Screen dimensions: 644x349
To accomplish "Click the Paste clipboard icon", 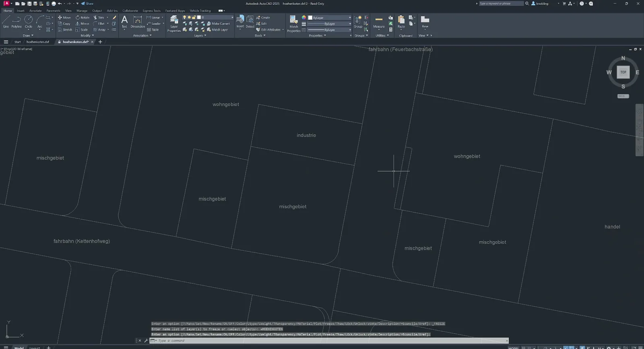I will 401,22.
